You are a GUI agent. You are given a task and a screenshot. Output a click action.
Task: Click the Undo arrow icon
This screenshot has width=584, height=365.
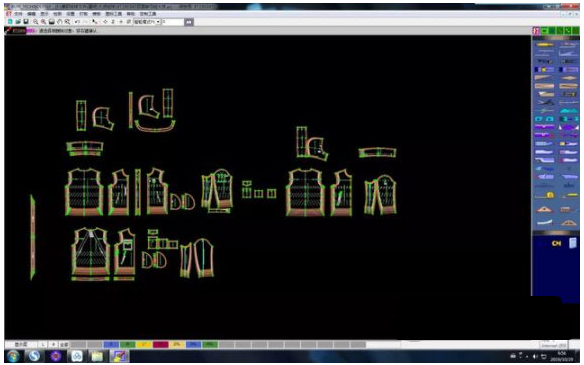click(77, 22)
